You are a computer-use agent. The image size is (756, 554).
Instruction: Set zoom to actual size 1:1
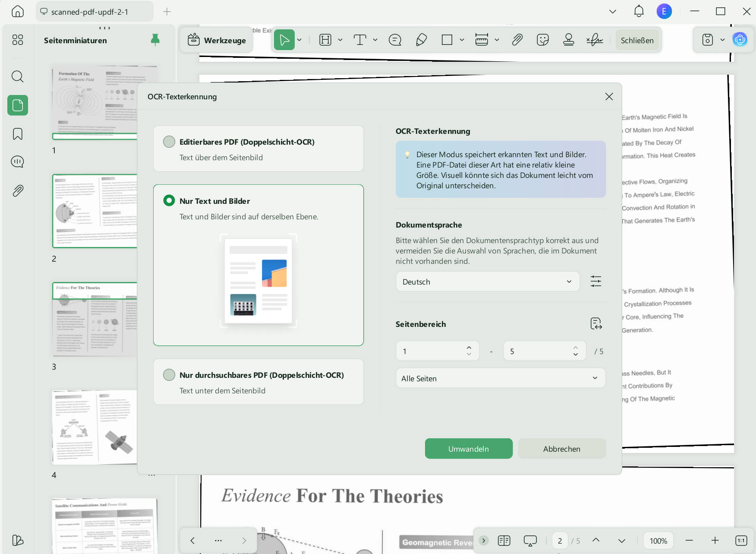pos(741,541)
